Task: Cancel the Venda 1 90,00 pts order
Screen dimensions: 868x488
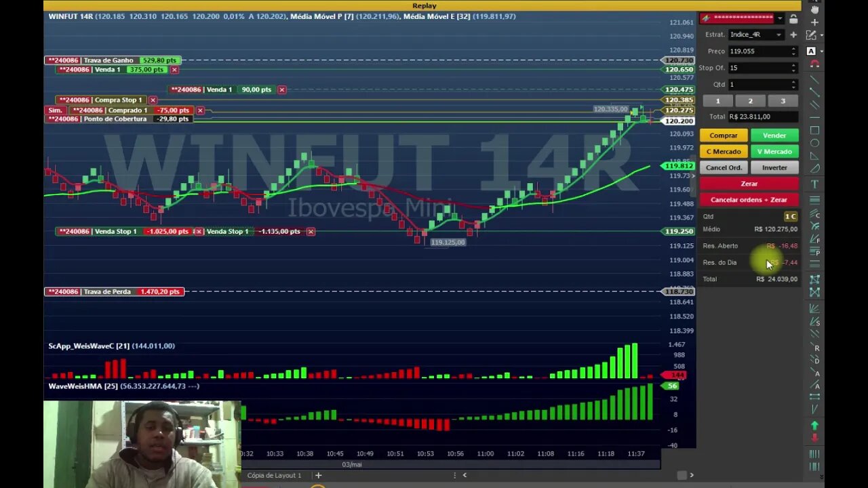Action: pyautogui.click(x=281, y=89)
